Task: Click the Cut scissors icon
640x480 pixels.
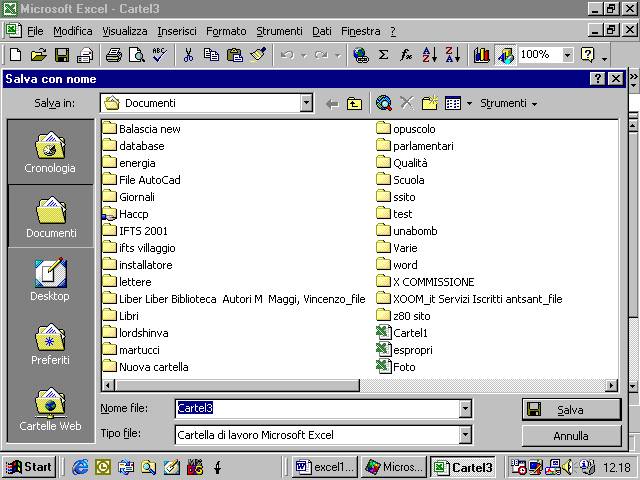Action: pos(188,55)
